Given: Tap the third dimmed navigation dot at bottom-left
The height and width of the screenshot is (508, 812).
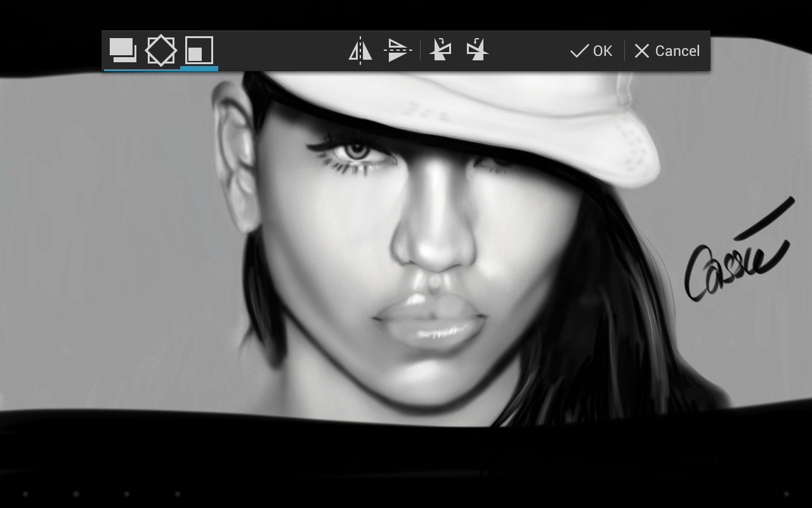Looking at the screenshot, I should click(127, 493).
